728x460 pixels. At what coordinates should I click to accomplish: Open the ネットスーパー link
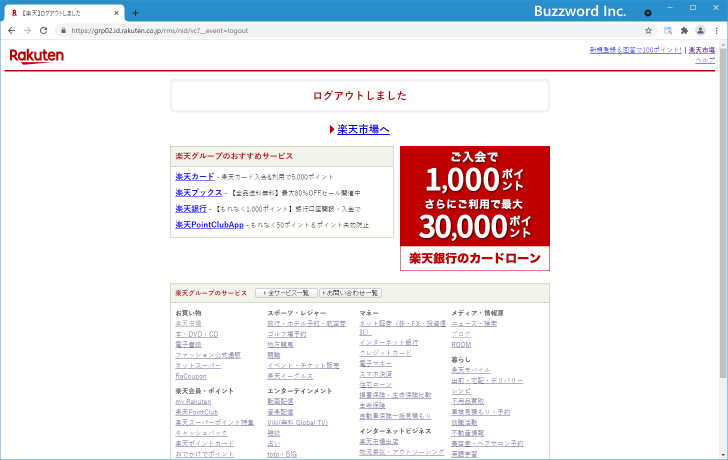(x=198, y=366)
